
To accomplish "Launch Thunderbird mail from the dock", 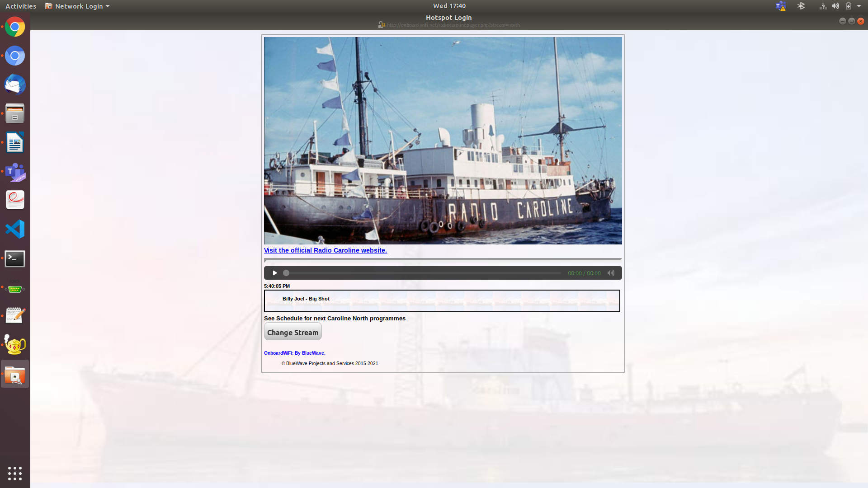I will click(x=15, y=84).
